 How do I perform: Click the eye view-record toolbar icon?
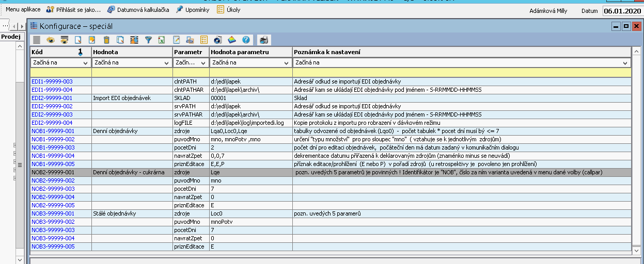pyautogui.click(x=51, y=40)
